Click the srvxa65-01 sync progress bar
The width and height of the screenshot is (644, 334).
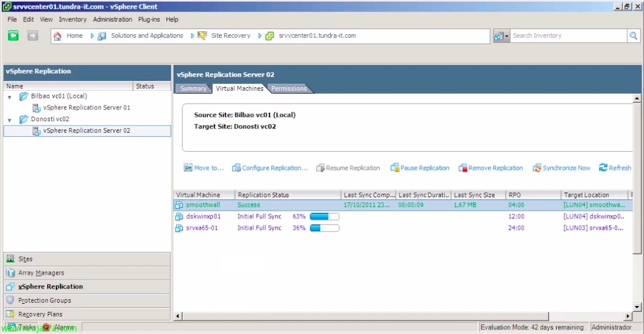[324, 228]
